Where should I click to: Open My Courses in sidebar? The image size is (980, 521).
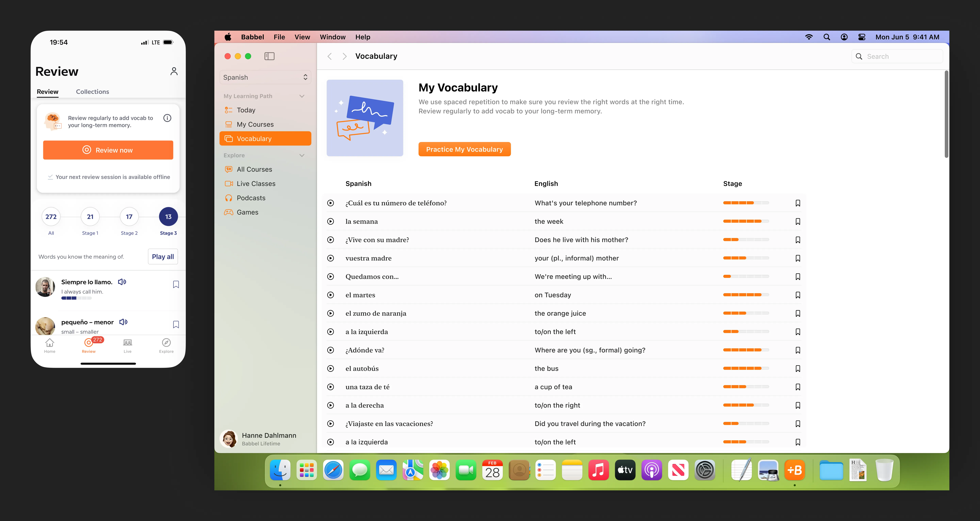[265, 124]
